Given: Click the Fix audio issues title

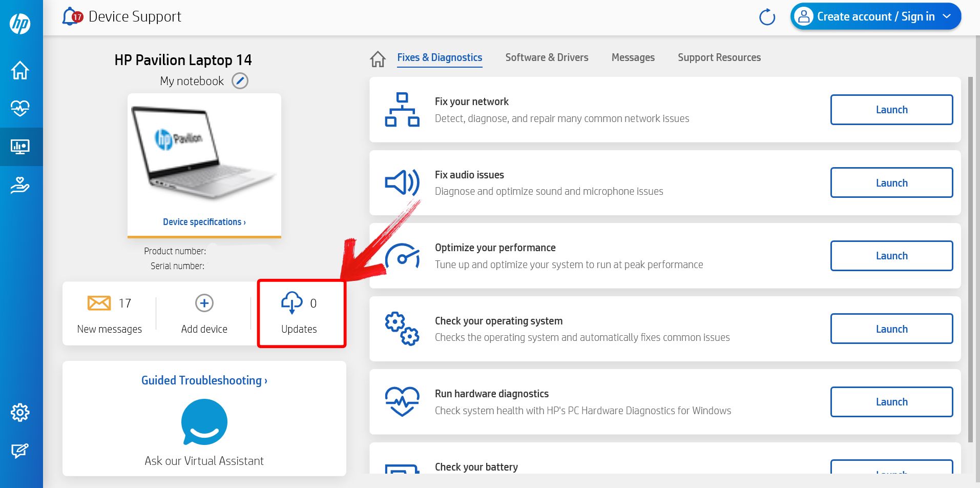Looking at the screenshot, I should (x=469, y=175).
